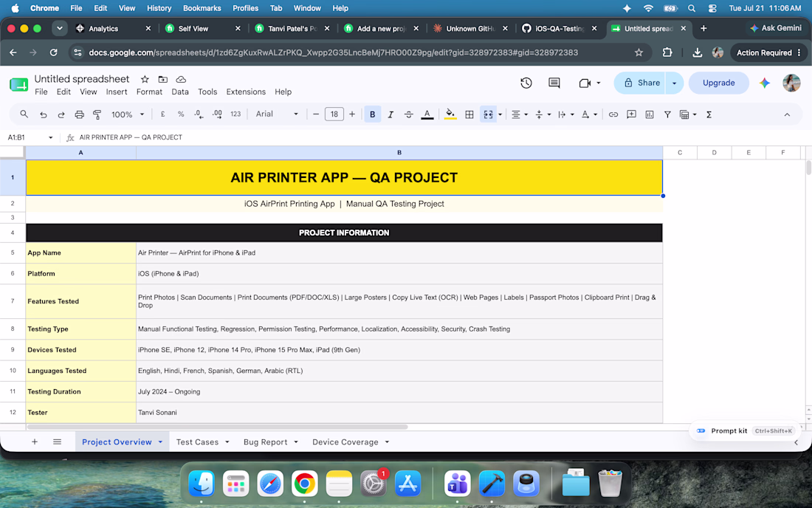Viewport: 812px width, 508px height.
Task: Switch to the Bug Report sheet
Action: (265, 442)
